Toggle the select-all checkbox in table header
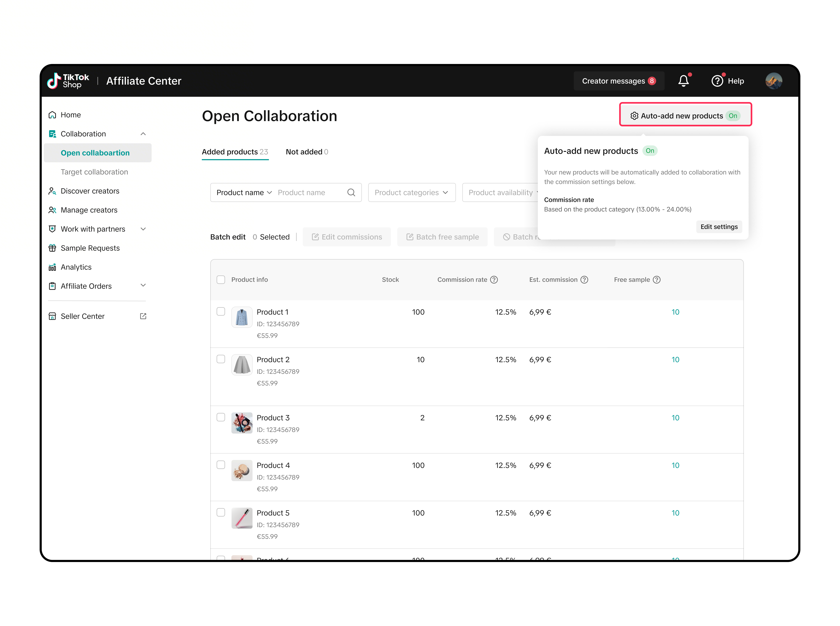The image size is (840, 626). click(x=221, y=280)
